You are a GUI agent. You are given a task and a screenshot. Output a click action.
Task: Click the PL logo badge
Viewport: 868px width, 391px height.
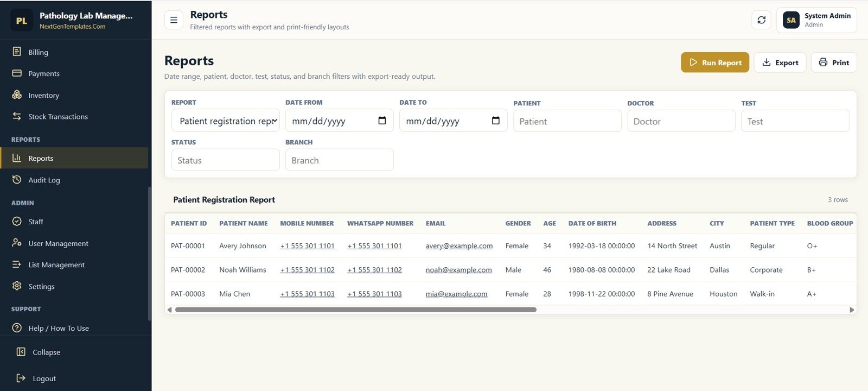[x=22, y=21]
